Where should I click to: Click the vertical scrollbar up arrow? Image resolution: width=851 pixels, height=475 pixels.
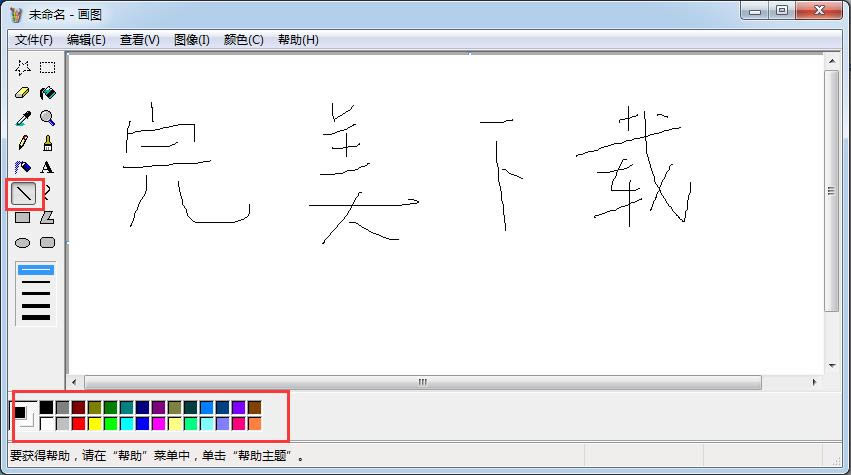pos(832,61)
